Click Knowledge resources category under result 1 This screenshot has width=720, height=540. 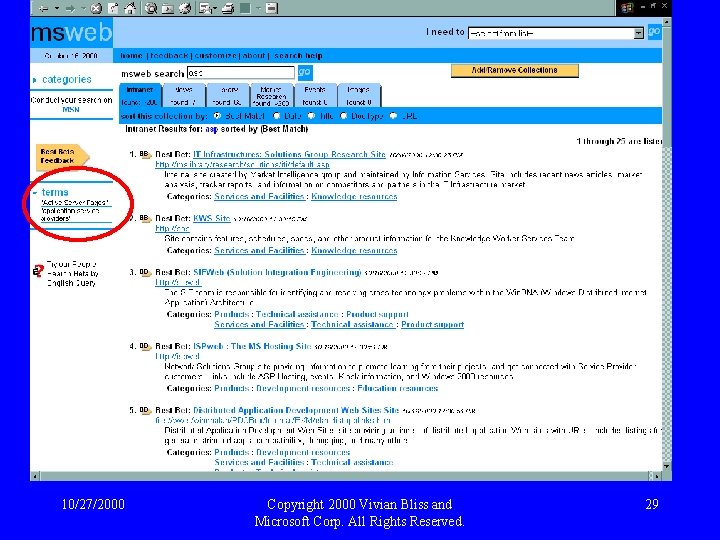[x=354, y=197]
